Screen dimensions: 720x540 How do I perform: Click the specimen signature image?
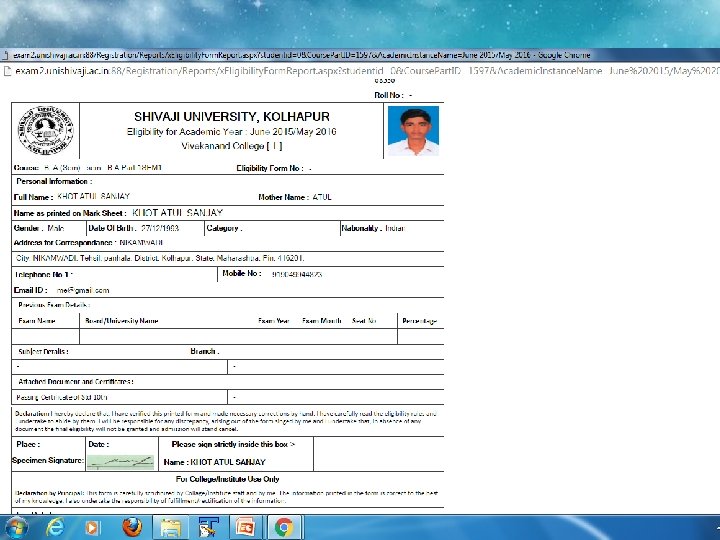(x=120, y=462)
